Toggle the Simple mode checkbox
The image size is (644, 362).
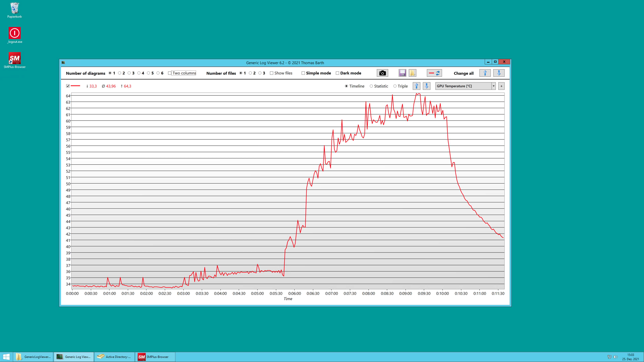point(303,73)
